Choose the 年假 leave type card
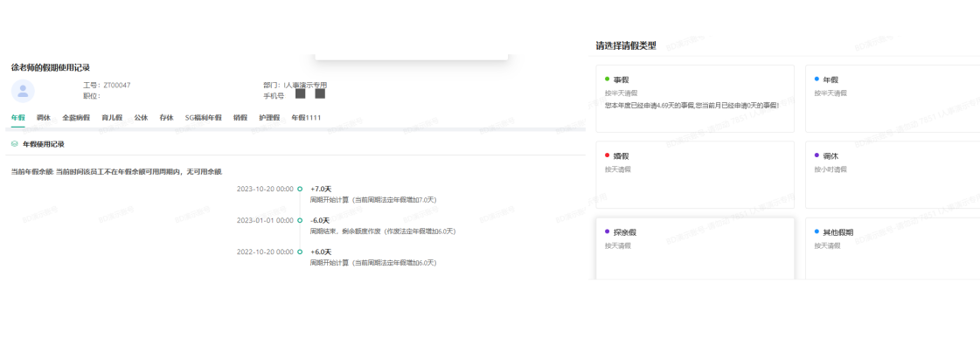 [892, 98]
